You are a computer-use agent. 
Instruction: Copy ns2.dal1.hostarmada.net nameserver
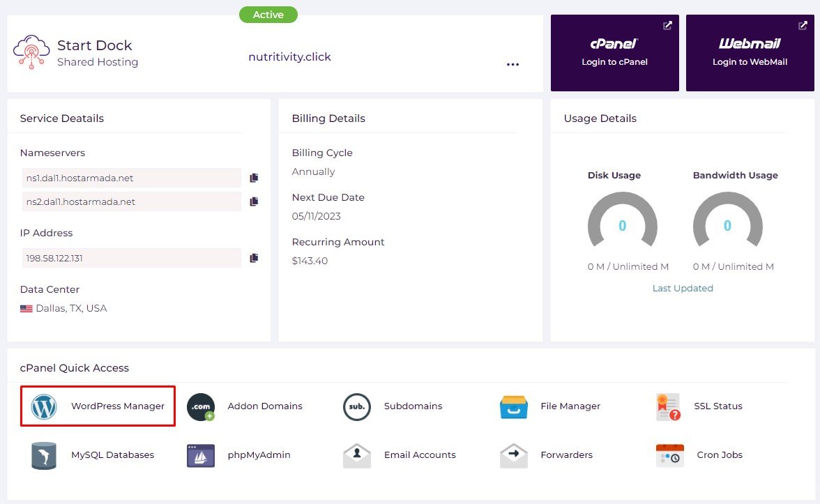click(254, 201)
